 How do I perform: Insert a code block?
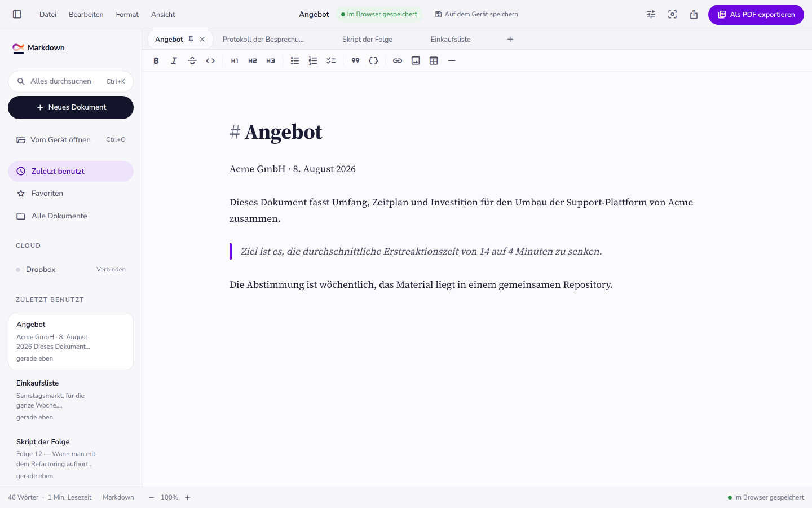373,61
